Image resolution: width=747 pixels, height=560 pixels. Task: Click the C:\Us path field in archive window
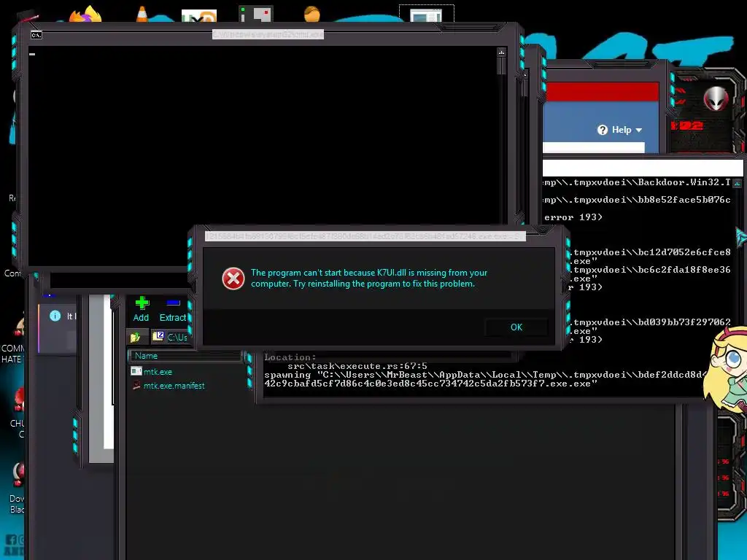[x=177, y=337]
